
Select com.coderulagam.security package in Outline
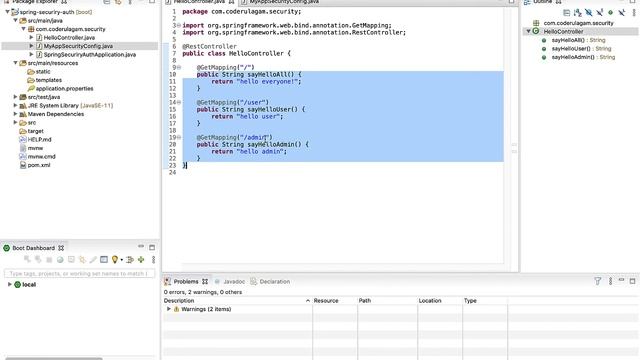click(x=578, y=23)
